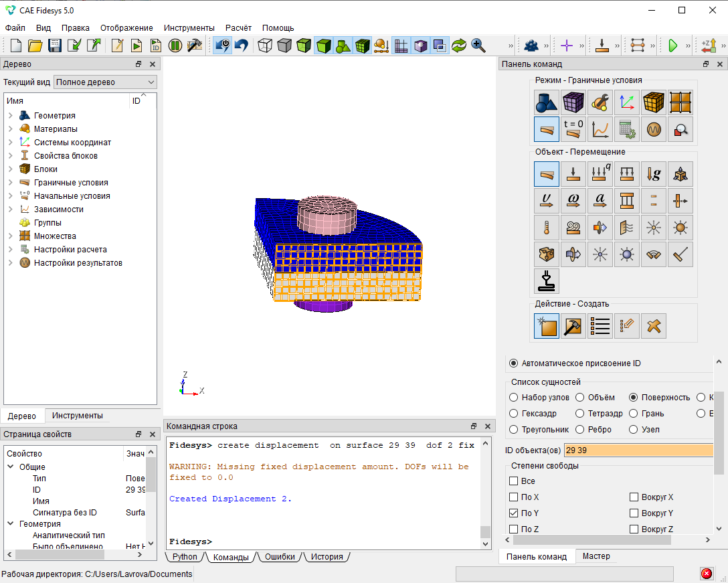Click the Create action icon
728x583 pixels.
[547, 326]
